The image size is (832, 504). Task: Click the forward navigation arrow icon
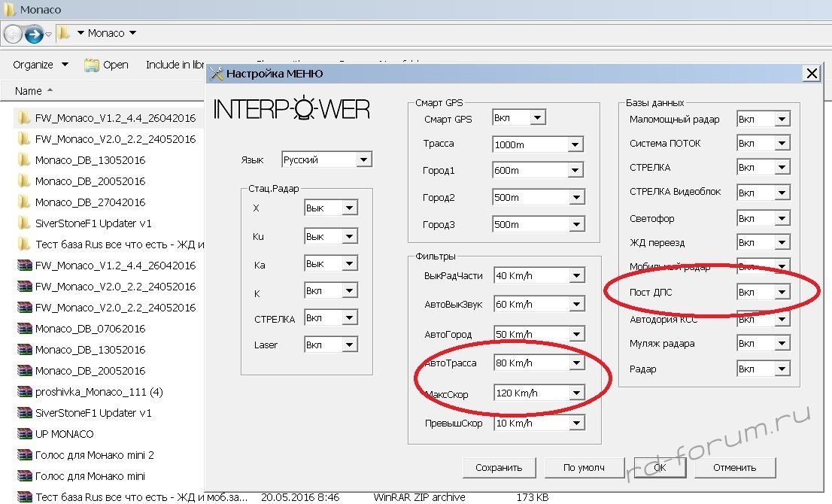[34, 34]
